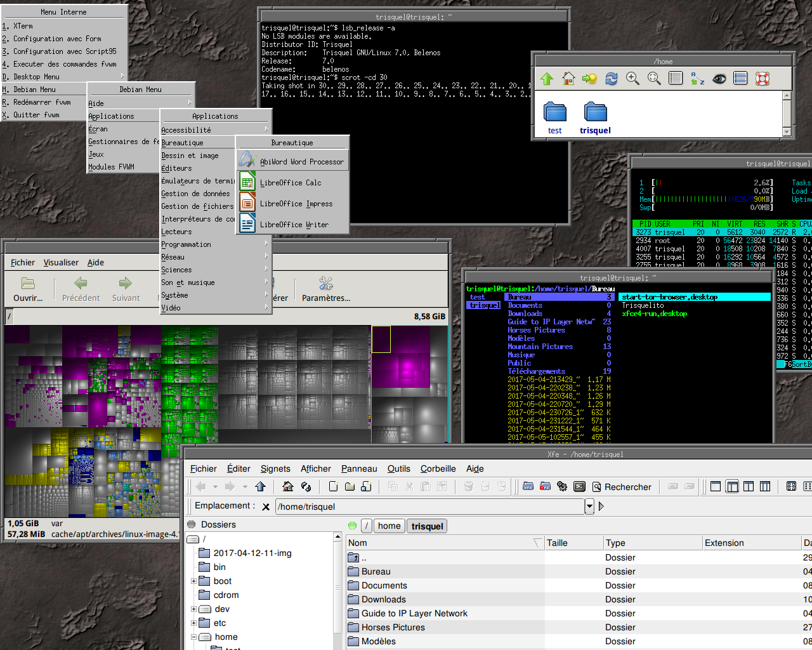Select 2017-04-12-11-img folder in tree
The height and width of the screenshot is (650, 812).
tap(246, 553)
